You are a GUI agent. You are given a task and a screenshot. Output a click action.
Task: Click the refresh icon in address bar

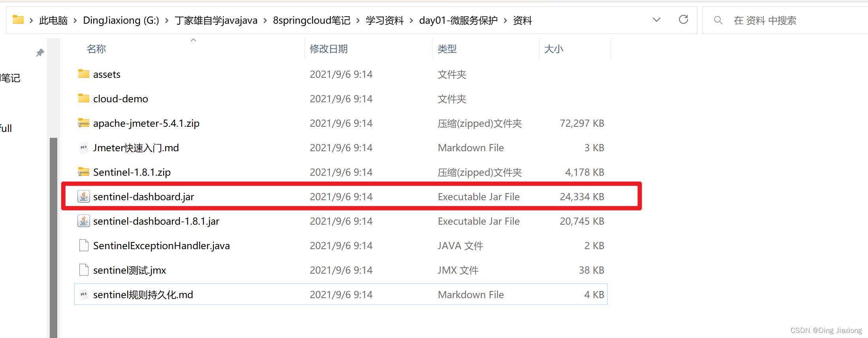683,19
